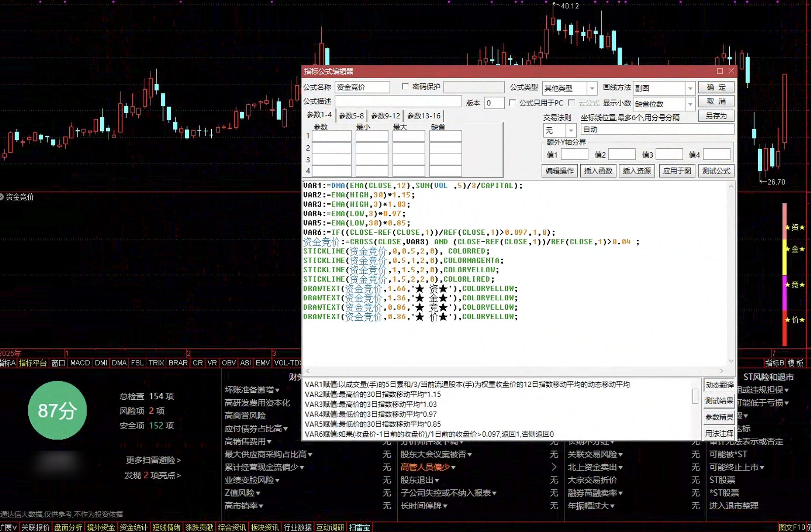Switch to the 参数9-12 tab
The height and width of the screenshot is (532, 811).
tap(385, 116)
